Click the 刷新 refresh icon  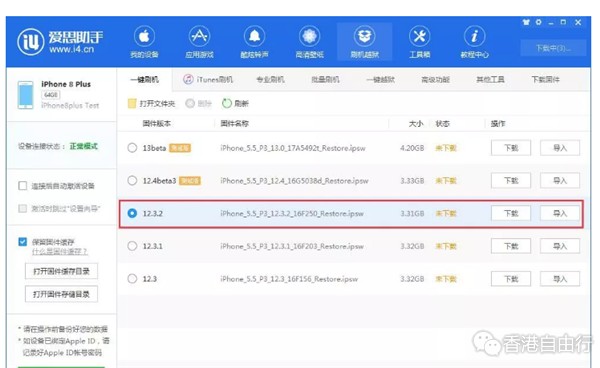(x=227, y=103)
